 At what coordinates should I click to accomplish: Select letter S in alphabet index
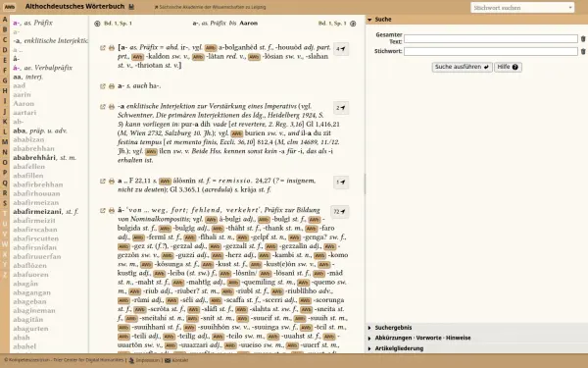pyautogui.click(x=5, y=203)
